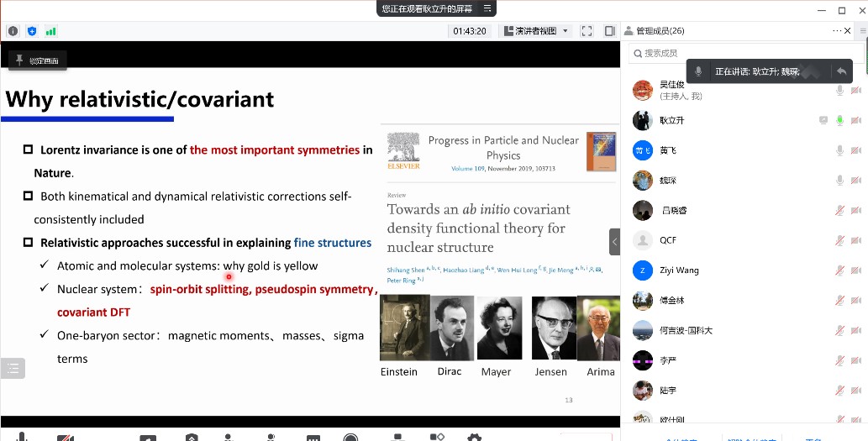Toggle microphone for 耿立升

839,120
